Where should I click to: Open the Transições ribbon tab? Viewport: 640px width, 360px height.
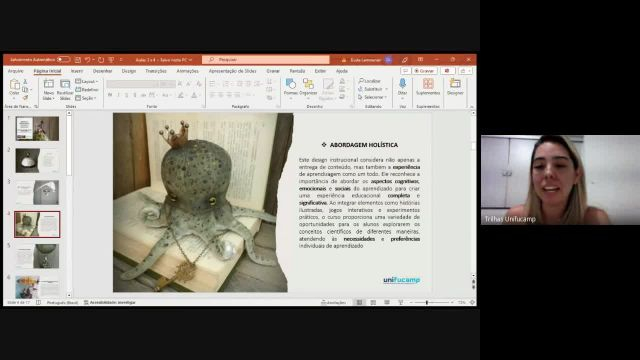coord(156,71)
